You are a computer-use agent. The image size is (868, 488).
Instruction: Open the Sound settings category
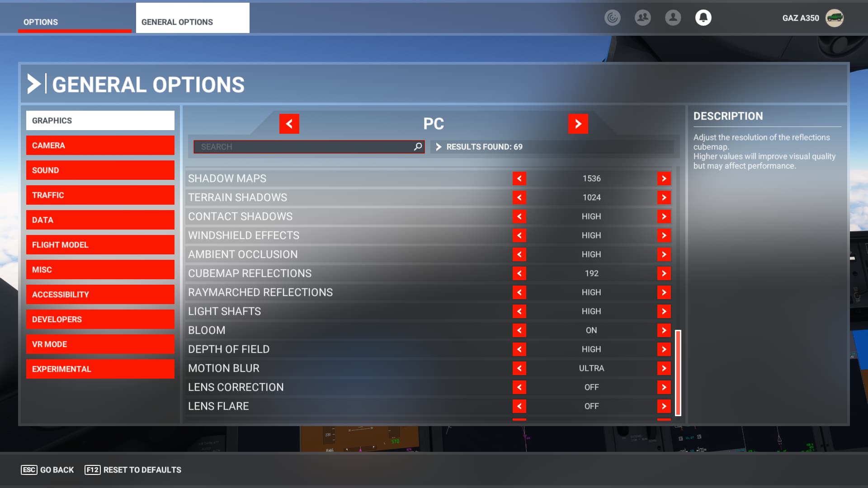[100, 170]
